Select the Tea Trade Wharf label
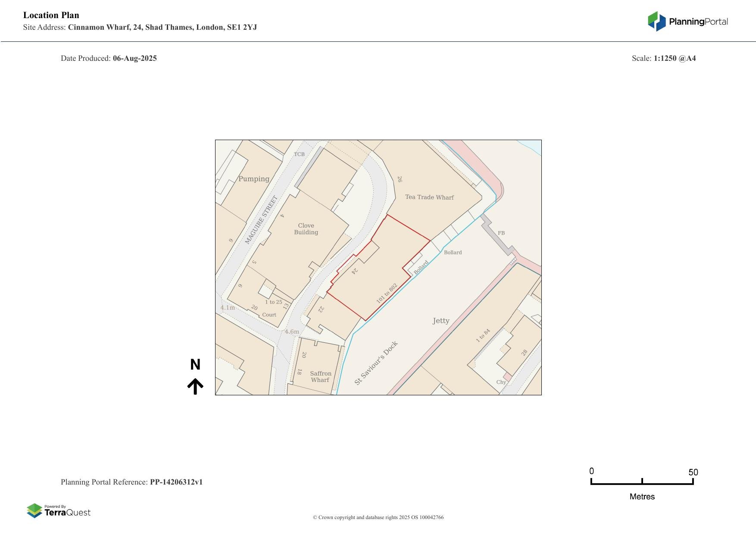 [429, 197]
